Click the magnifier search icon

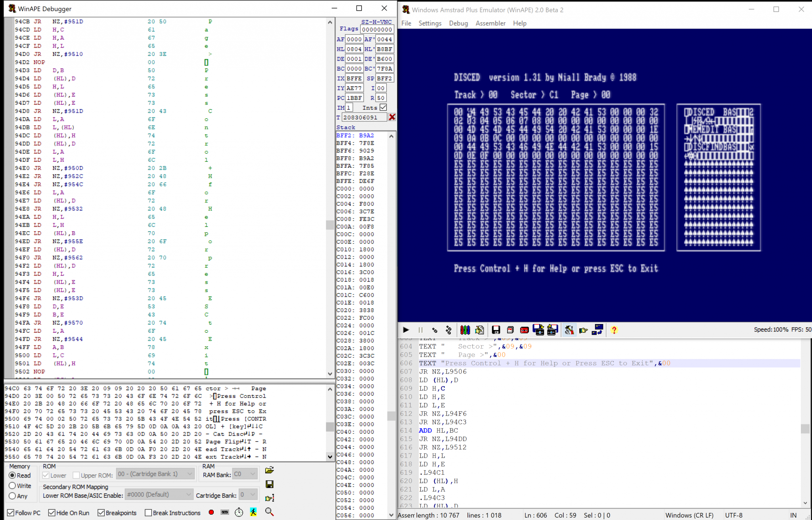[270, 512]
